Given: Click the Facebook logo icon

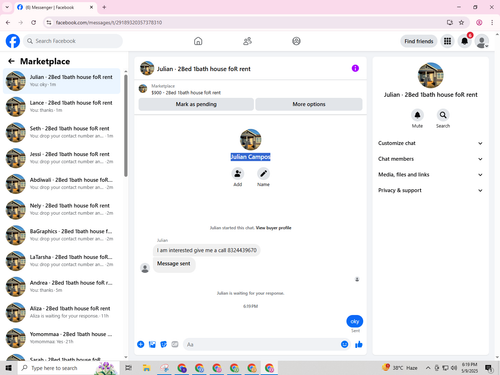Looking at the screenshot, I should point(13,41).
